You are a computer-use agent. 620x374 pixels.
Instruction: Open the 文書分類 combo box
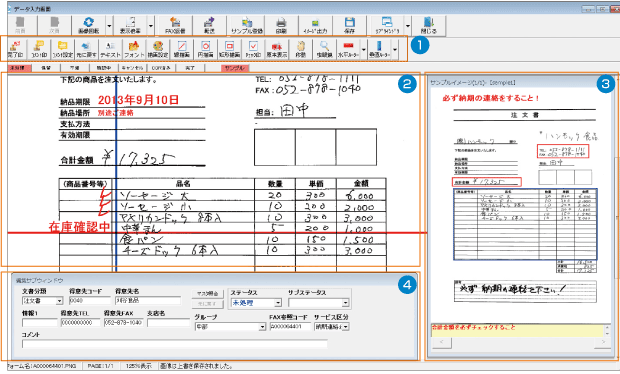point(42,301)
